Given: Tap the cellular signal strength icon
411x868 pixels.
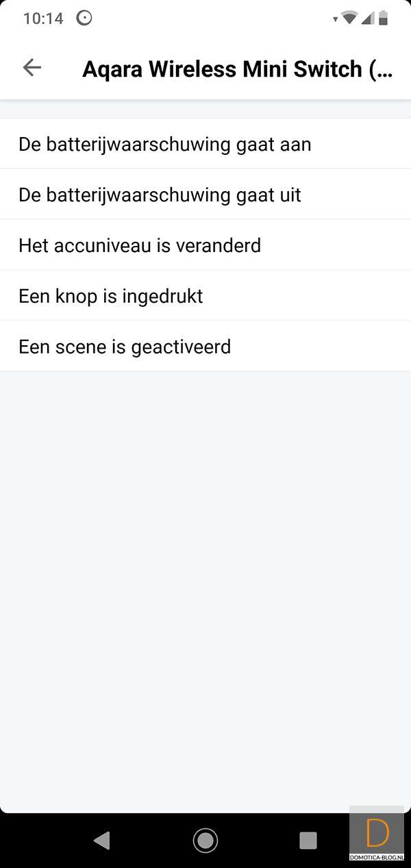Looking at the screenshot, I should (x=368, y=18).
